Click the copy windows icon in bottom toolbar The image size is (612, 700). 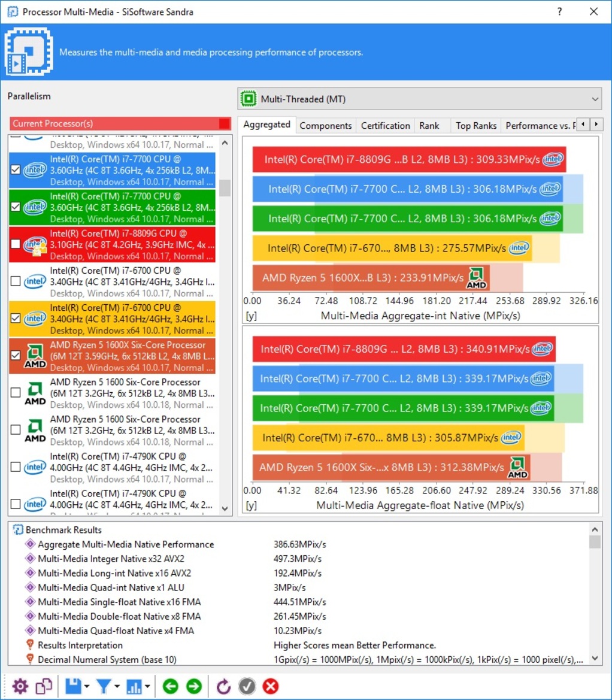point(44,686)
